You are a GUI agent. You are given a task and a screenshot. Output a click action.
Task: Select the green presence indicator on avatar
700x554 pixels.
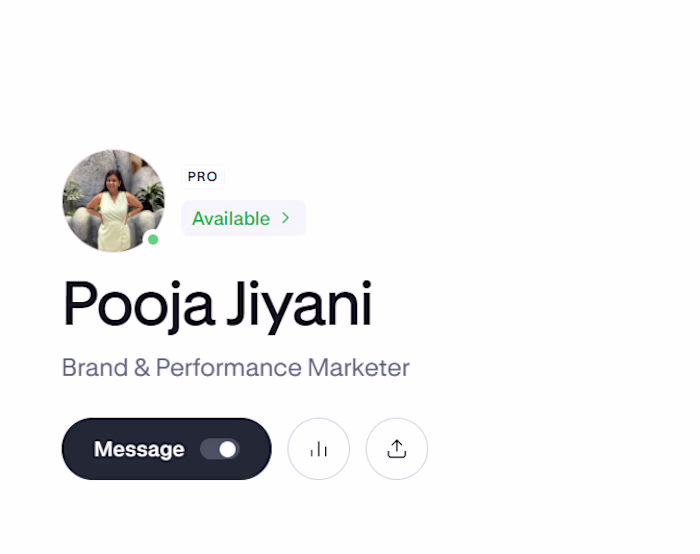pos(153,240)
